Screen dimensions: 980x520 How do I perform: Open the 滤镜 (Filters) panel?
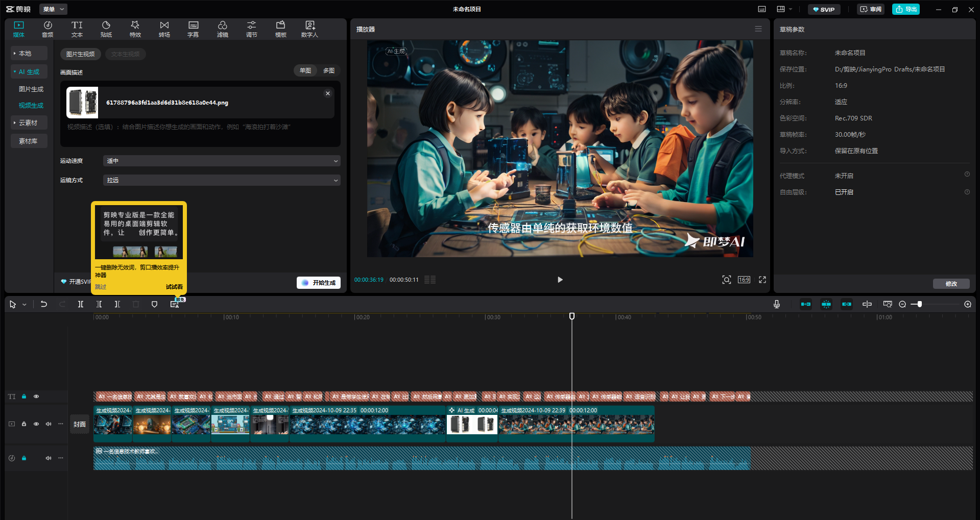coord(222,29)
